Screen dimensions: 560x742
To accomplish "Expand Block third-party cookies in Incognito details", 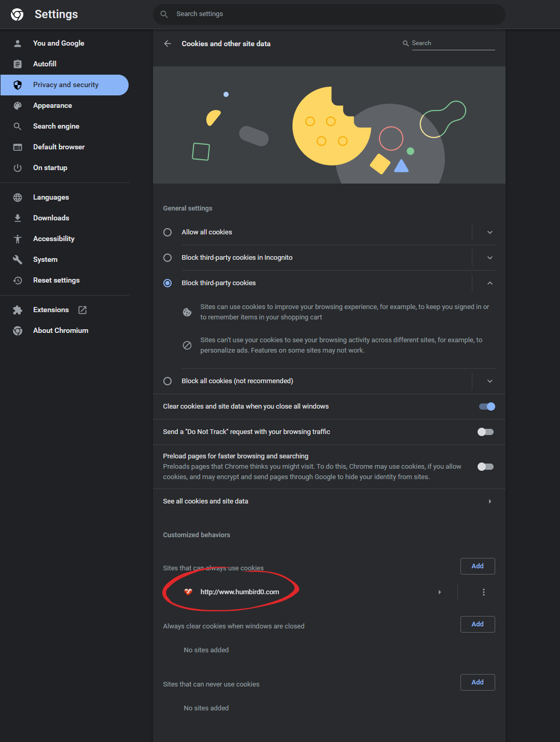I will (x=489, y=258).
